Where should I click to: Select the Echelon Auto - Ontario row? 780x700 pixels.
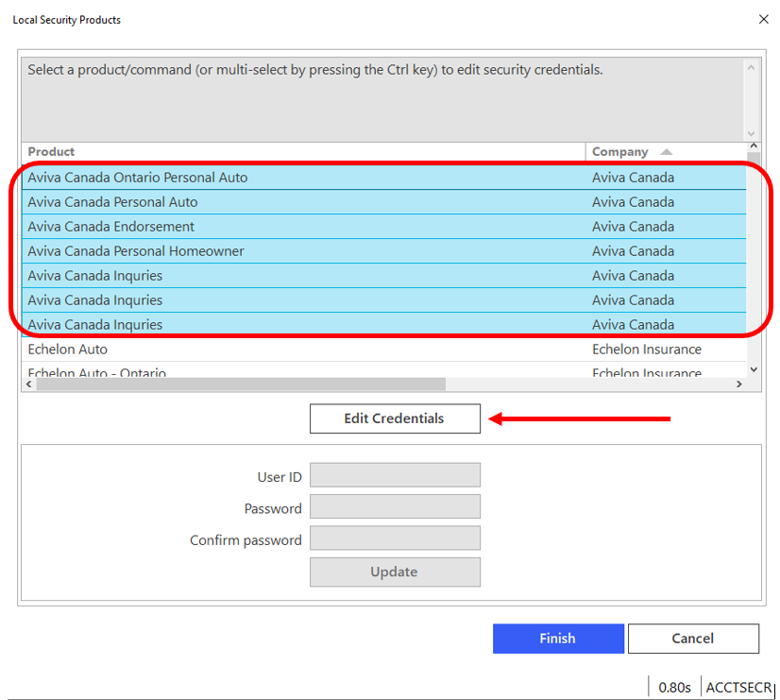point(384,371)
